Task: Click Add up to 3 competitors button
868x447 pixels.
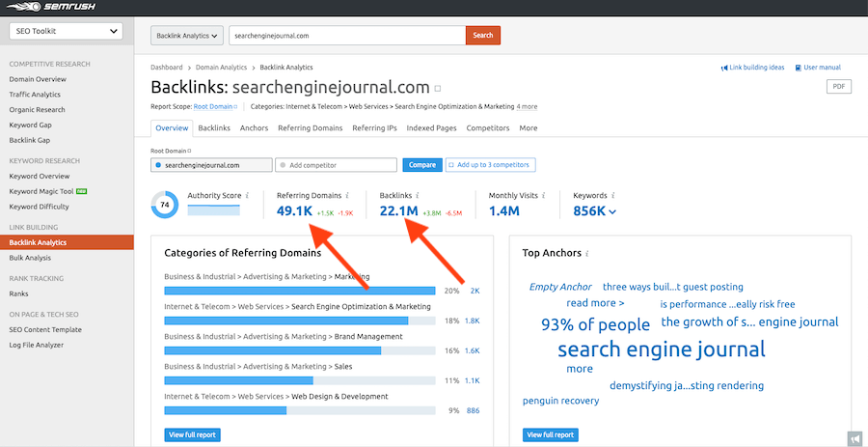Action: 491,165
